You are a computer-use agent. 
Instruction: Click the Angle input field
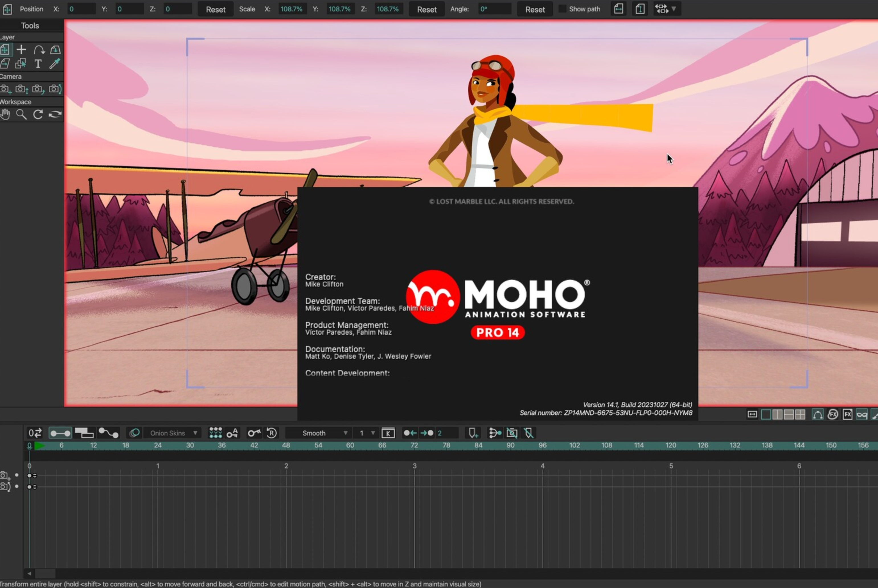pyautogui.click(x=495, y=9)
